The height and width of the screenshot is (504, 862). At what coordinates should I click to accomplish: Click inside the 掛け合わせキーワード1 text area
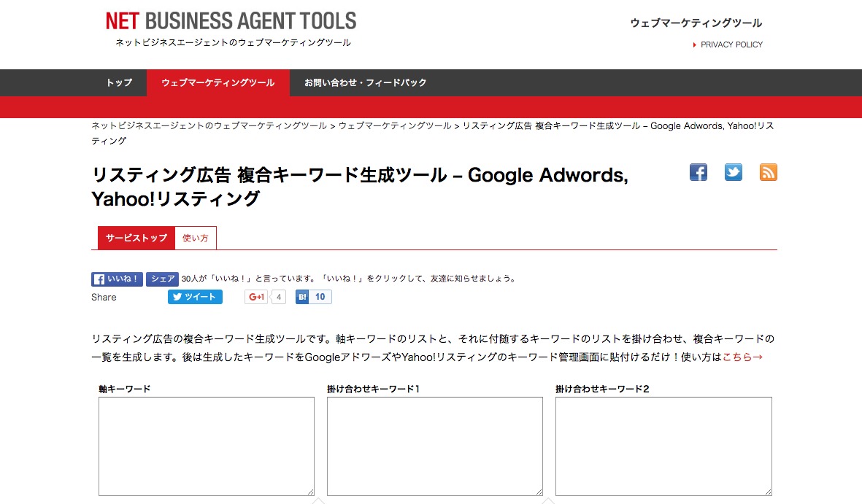tap(434, 445)
